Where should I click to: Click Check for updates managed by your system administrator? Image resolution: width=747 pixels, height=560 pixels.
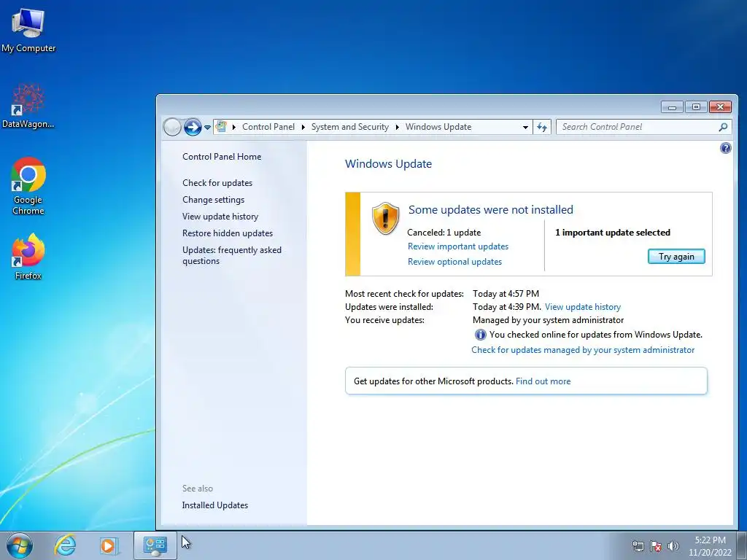tap(583, 350)
